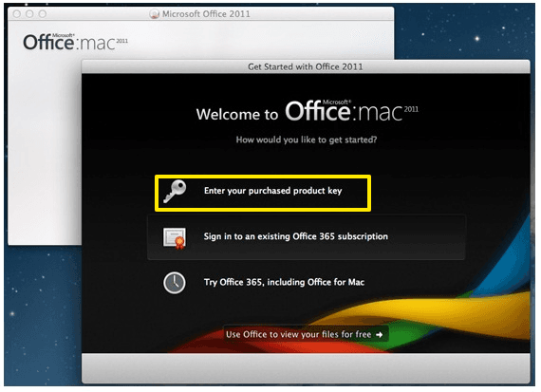Click the How would you like to get started text
Screen dimensions: 541x392
307,140
